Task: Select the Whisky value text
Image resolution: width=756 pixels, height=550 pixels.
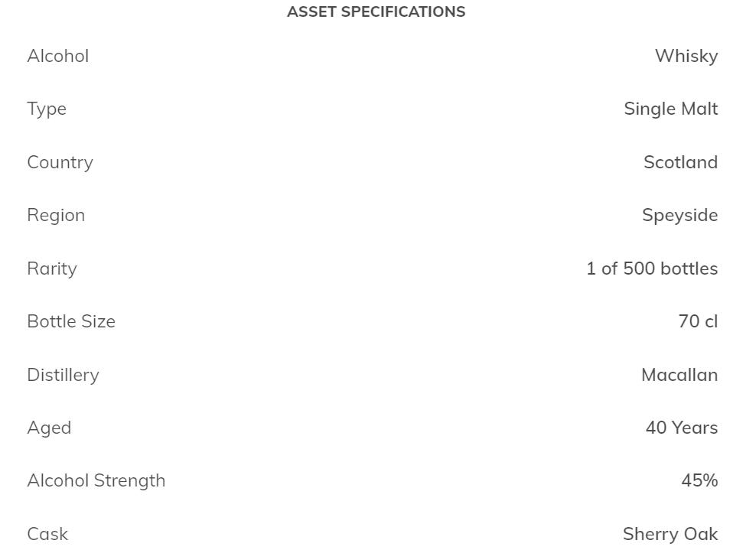Action: [x=686, y=56]
